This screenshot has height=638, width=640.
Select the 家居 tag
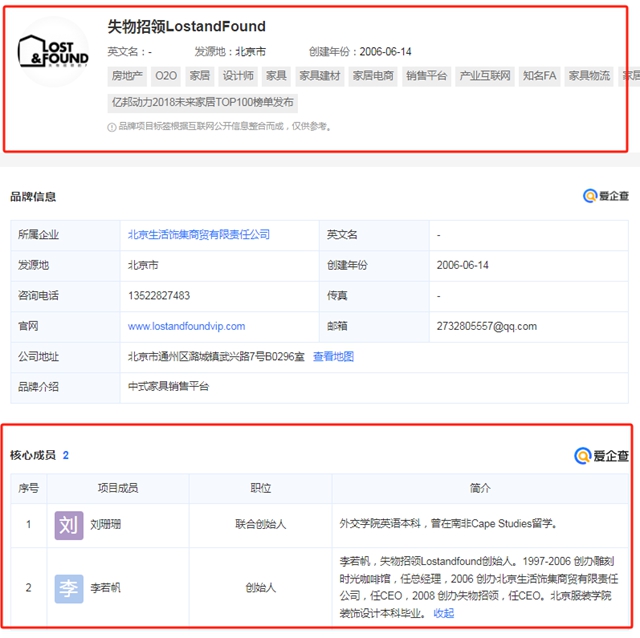click(200, 76)
